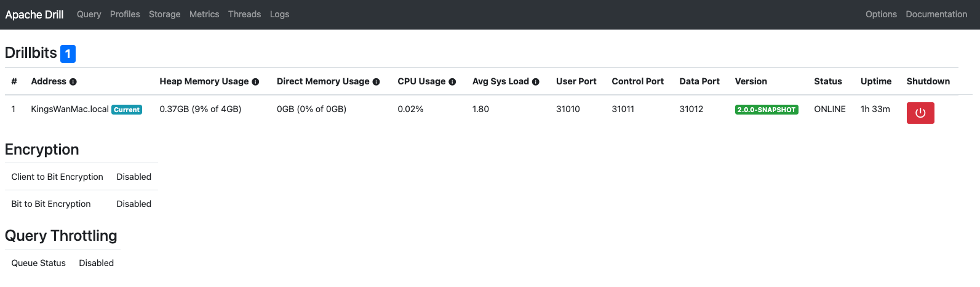The height and width of the screenshot is (287, 980).
Task: Click the Status column header
Action: pyautogui.click(x=828, y=81)
